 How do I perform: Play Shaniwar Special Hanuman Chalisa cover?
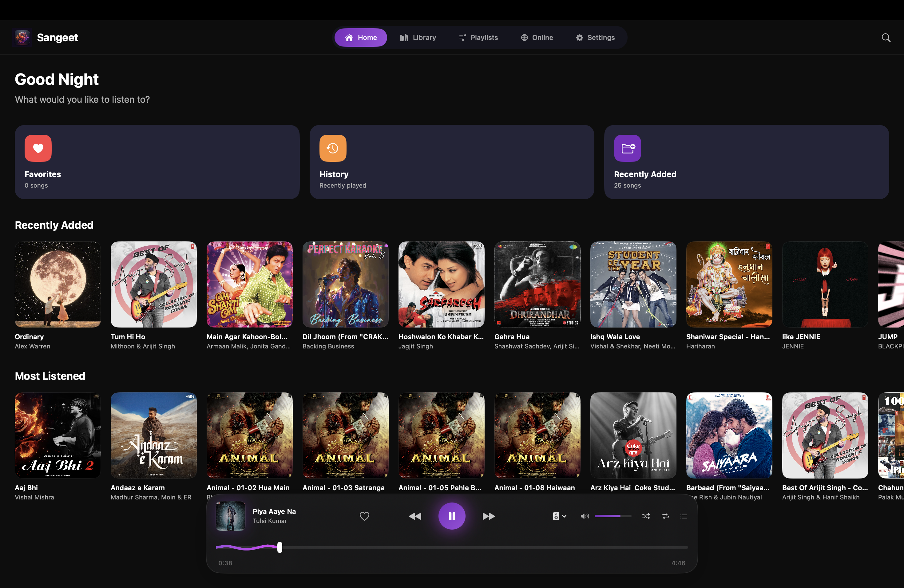pos(729,284)
